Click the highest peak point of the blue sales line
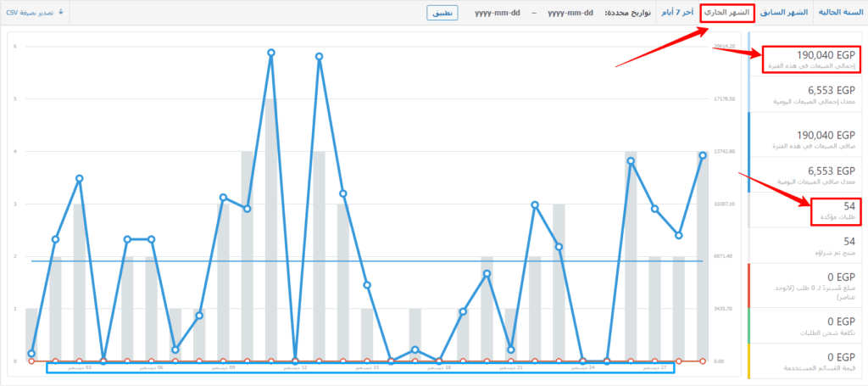This screenshot has height=386, width=868. 271,53
